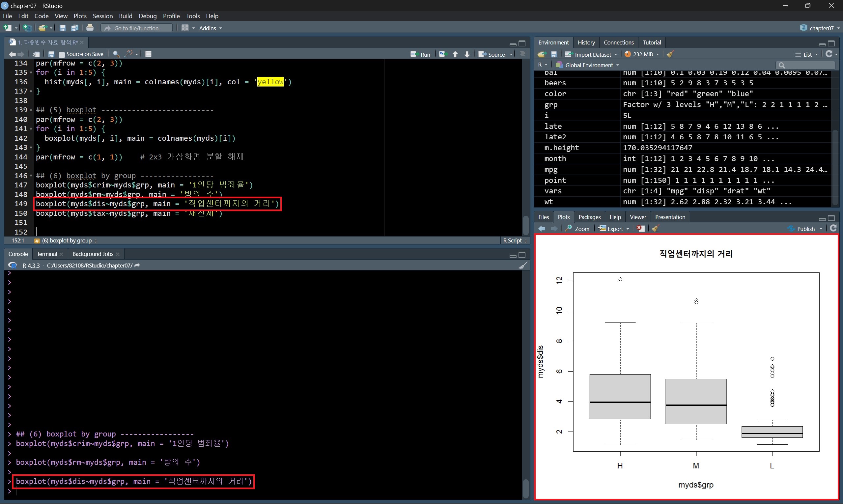Click the Zoom plot button
843x504 pixels.
coord(577,229)
